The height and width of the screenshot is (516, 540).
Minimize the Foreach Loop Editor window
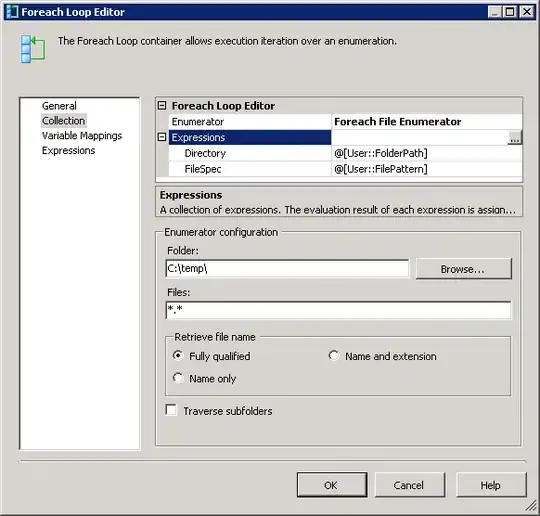point(495,12)
